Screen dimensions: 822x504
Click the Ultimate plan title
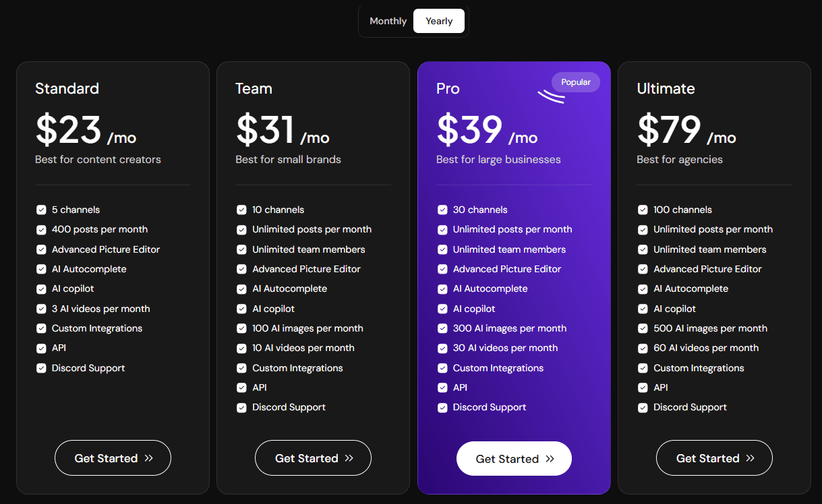click(666, 88)
